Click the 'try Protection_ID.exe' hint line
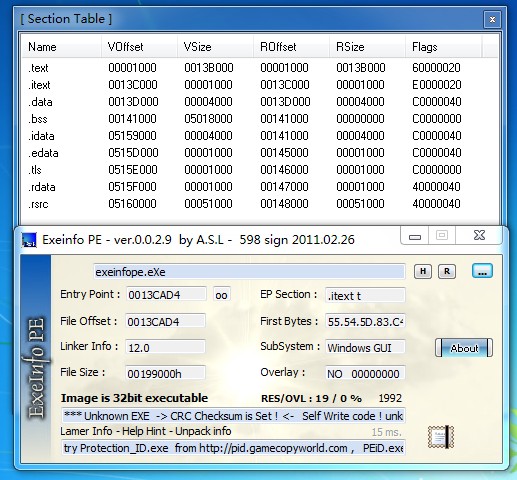Screen dimensions: 517x480 click(233, 448)
